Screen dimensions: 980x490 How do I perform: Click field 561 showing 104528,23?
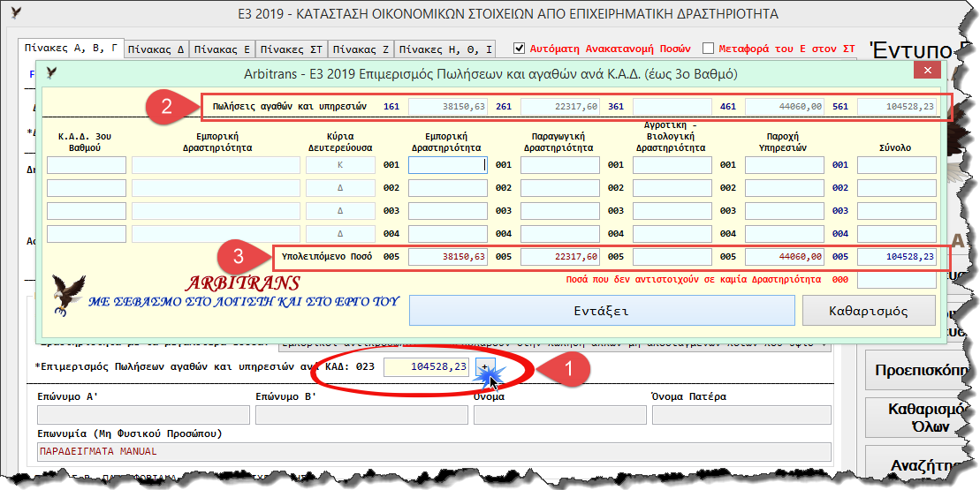(897, 107)
